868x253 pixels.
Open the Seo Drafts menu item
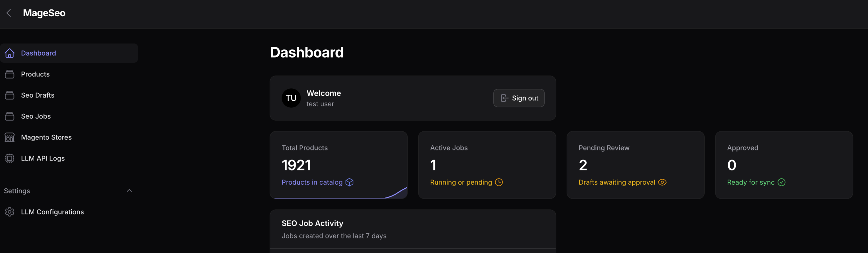click(x=38, y=95)
